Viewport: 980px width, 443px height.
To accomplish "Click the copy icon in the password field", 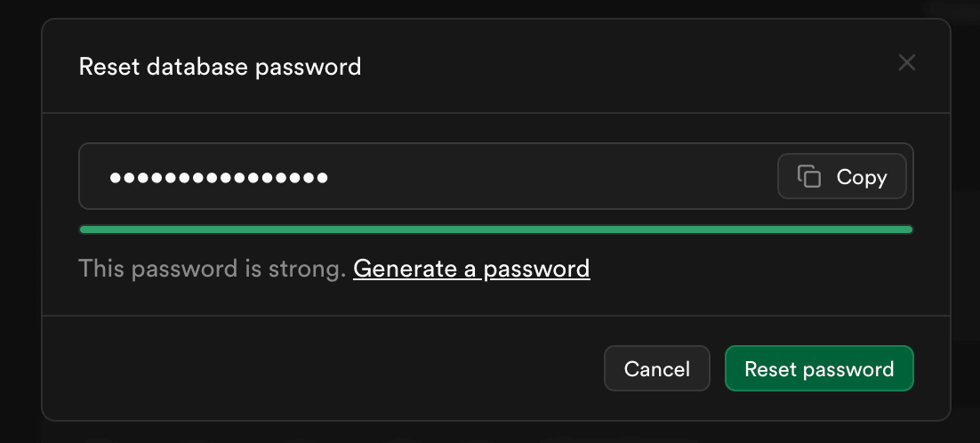I will (x=808, y=176).
